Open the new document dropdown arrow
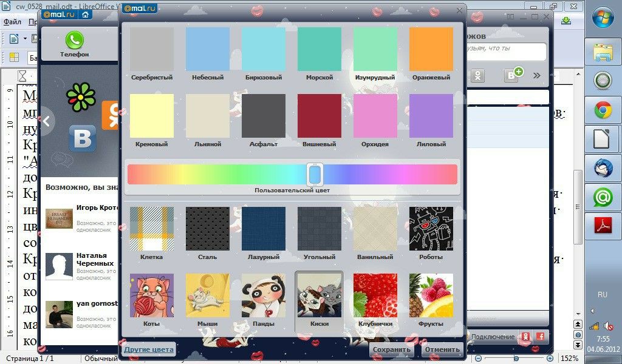Screen dimensions: 622x364 tap(25, 39)
